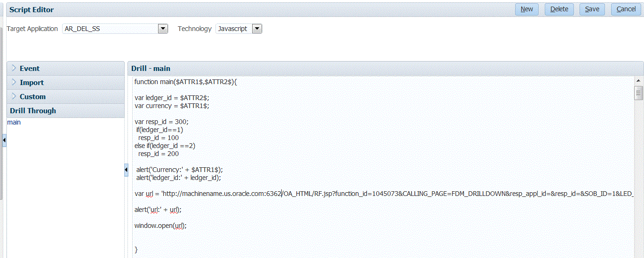Collapse the far-left navigation pane arrow
The height and width of the screenshot is (258, 644).
coord(4,140)
